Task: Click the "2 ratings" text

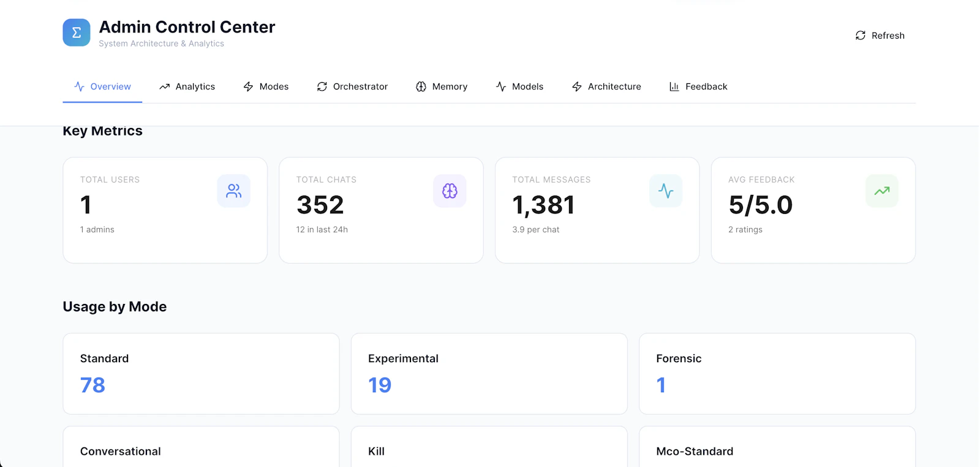Action: tap(745, 229)
